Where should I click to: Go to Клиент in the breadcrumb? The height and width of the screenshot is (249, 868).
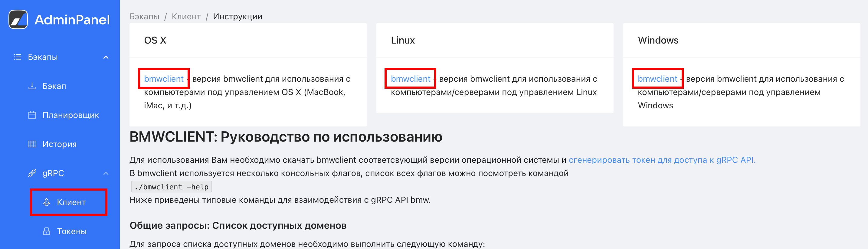186,17
